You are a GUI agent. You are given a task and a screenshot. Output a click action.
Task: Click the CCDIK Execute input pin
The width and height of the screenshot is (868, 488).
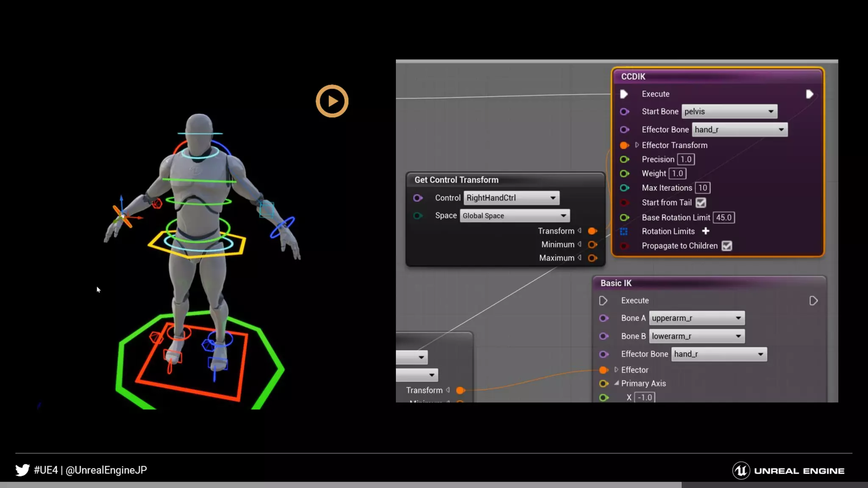tap(624, 94)
